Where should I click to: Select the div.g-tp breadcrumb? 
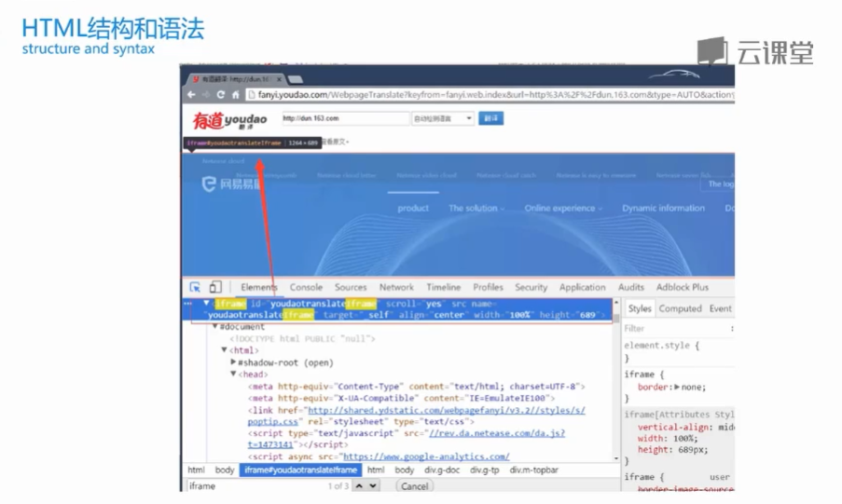(x=484, y=470)
